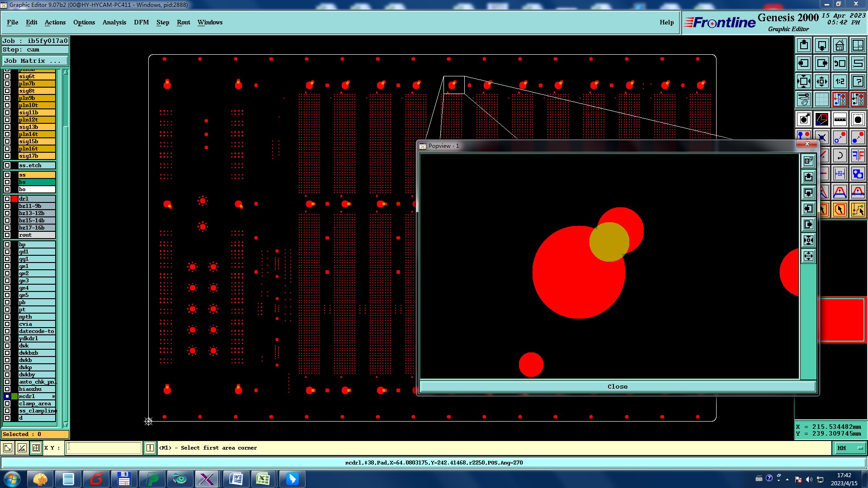Click the mirror F flip icon
Screen dimensions: 868x488
click(858, 156)
